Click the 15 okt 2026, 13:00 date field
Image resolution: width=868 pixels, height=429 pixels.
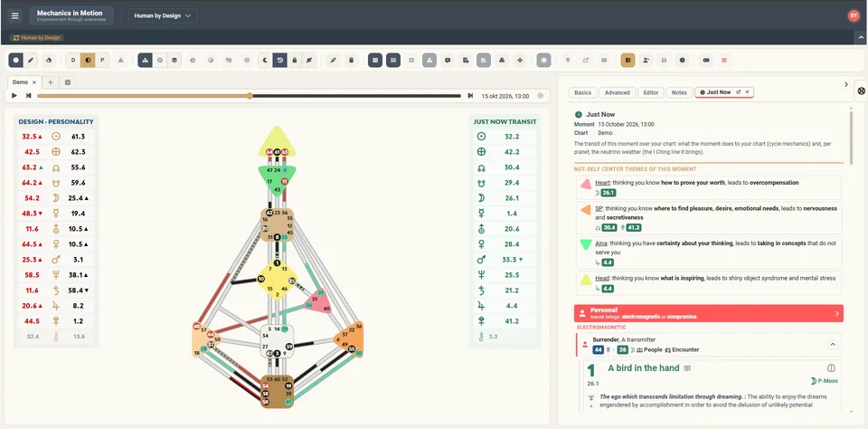click(x=505, y=95)
